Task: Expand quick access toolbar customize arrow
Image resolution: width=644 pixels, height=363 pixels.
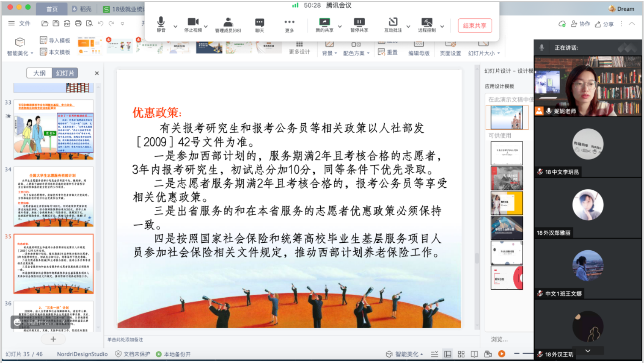Action: point(123,23)
